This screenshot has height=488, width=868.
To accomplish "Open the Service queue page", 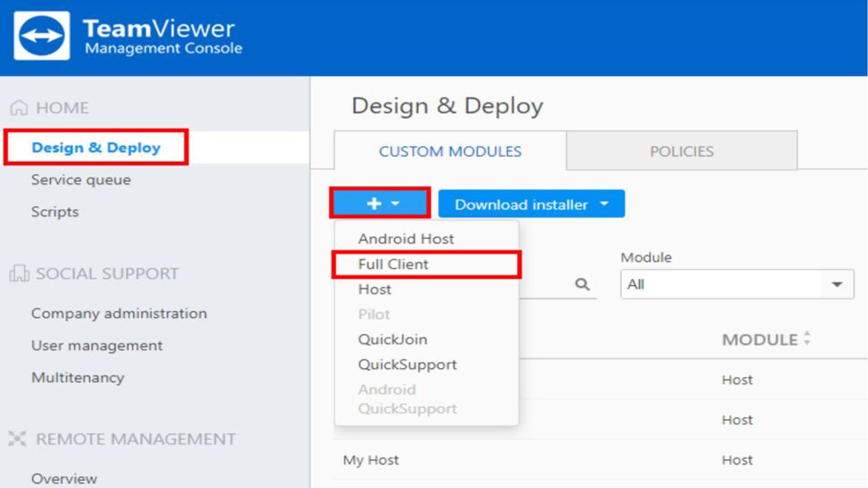I will [x=81, y=179].
